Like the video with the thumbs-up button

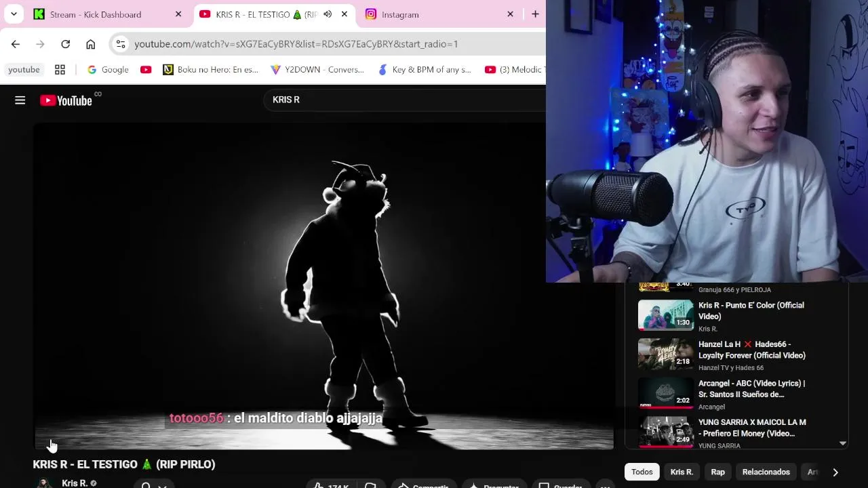tap(331, 485)
